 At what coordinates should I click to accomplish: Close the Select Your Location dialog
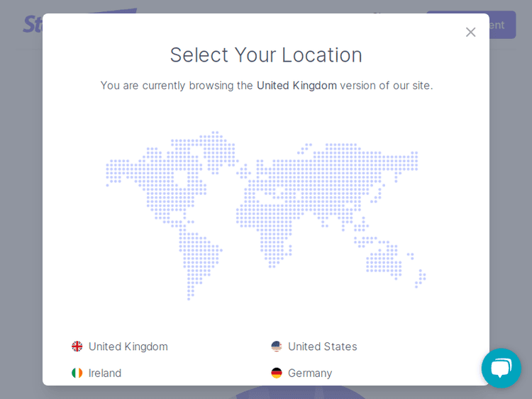[470, 32]
